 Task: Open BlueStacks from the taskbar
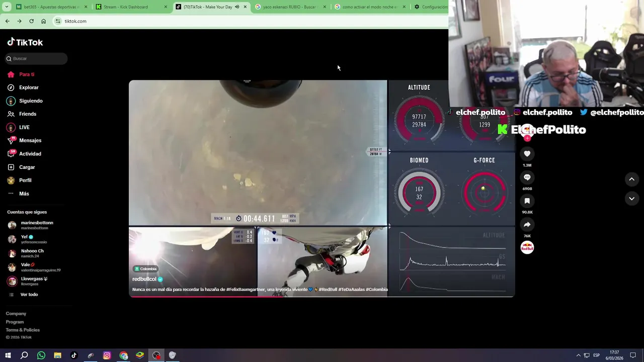pyautogui.click(x=140, y=355)
